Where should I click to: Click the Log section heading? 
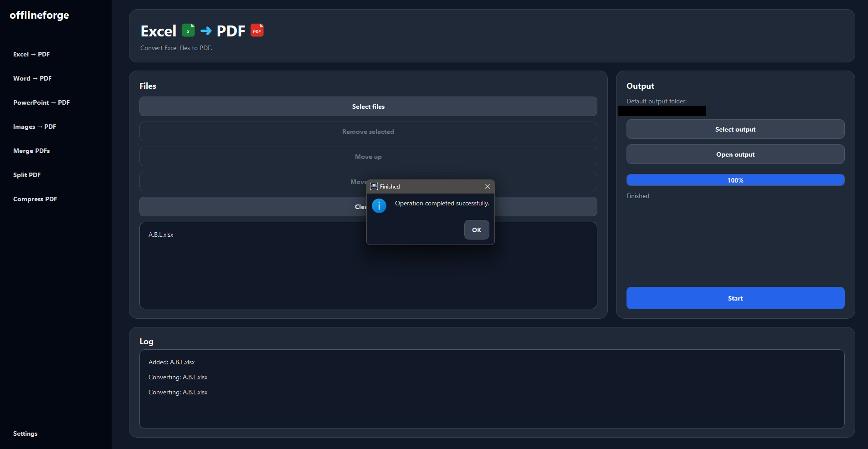coord(146,342)
